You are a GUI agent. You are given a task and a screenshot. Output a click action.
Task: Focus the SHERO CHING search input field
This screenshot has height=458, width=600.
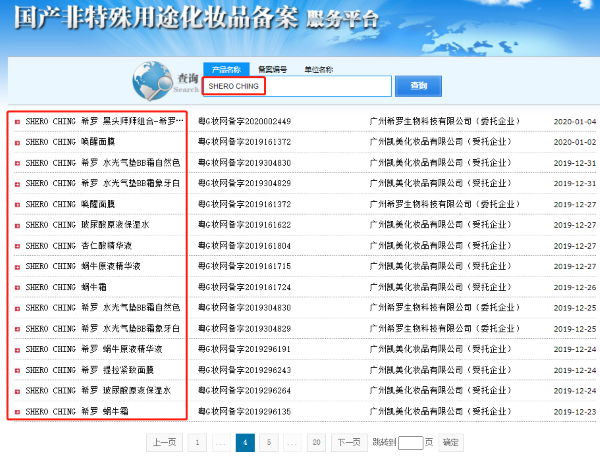(295, 87)
